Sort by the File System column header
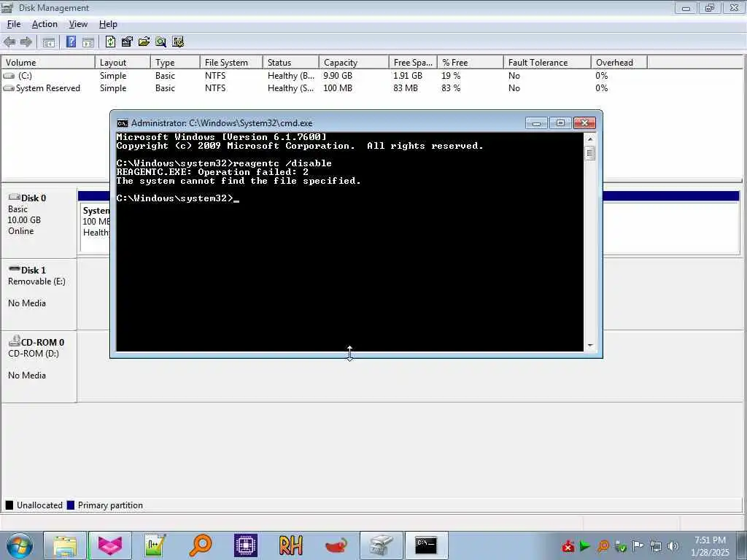Image resolution: width=747 pixels, height=560 pixels. tap(231, 63)
